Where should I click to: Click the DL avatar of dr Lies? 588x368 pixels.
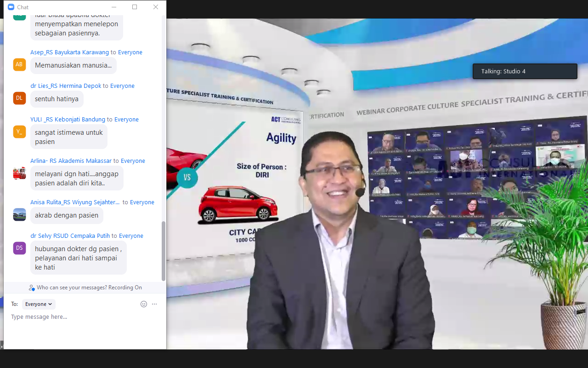[19, 98]
